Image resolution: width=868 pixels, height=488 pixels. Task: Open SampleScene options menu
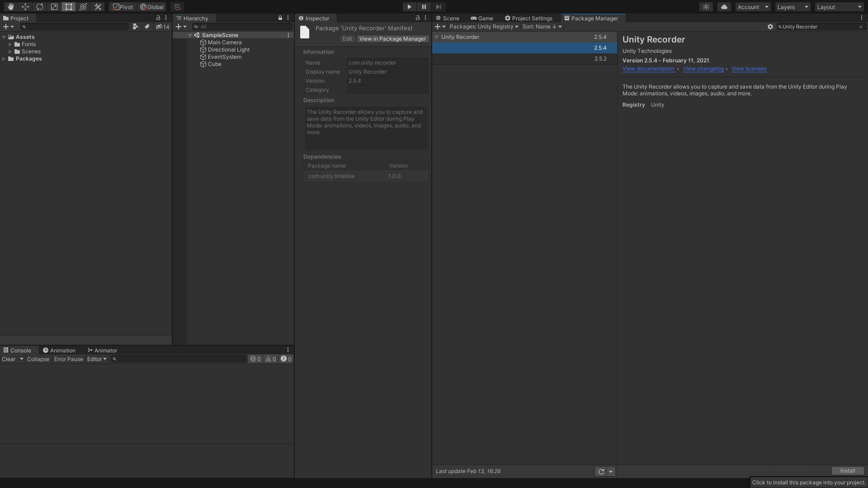(x=288, y=35)
